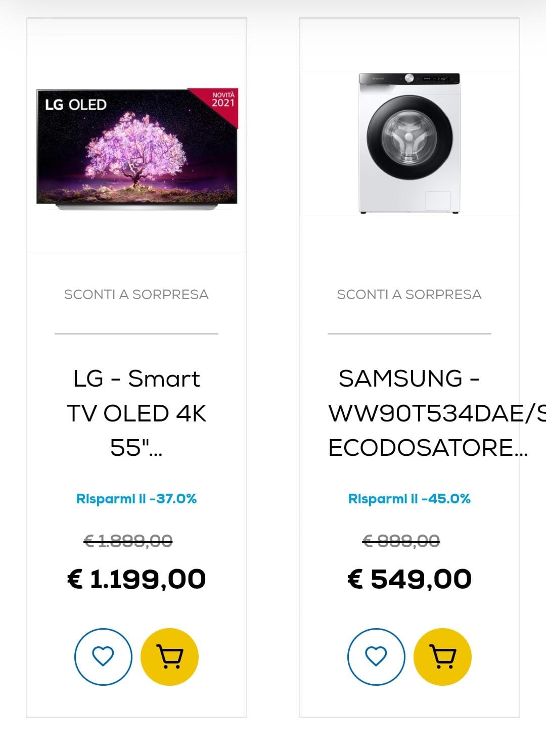
Task: Click the Risparmi il -37.0% label
Action: pos(136,499)
